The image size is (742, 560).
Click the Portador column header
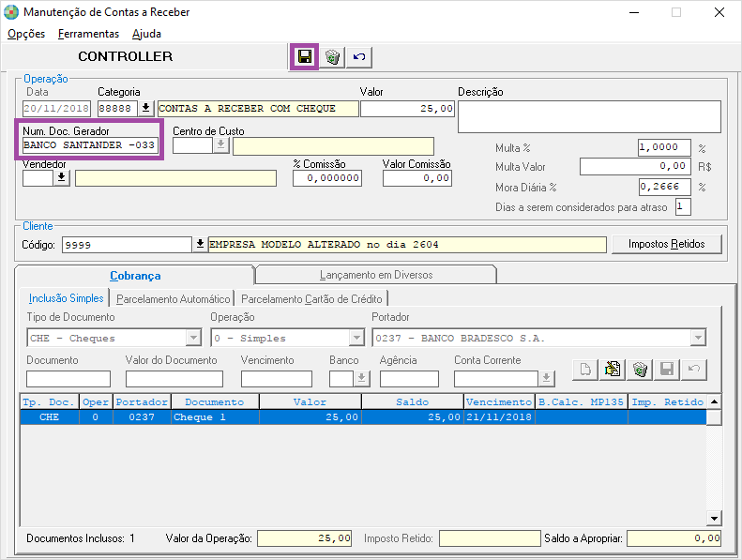point(142,401)
